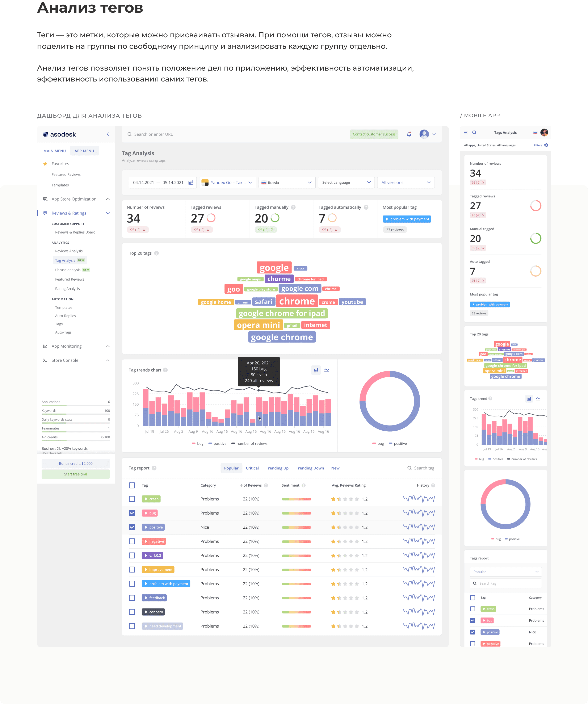Collapse sidebar with the left chevron
The height and width of the screenshot is (704, 588).
pos(108,134)
